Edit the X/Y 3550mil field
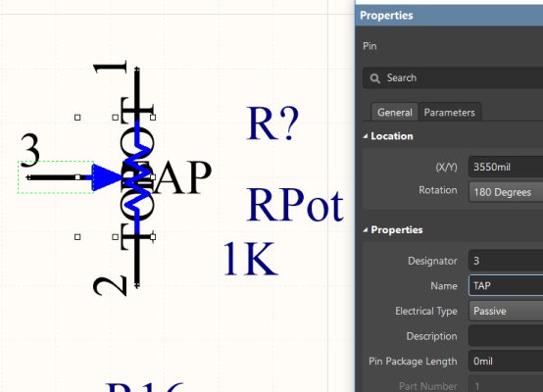Image resolution: width=543 pixels, height=392 pixels. coord(506,167)
